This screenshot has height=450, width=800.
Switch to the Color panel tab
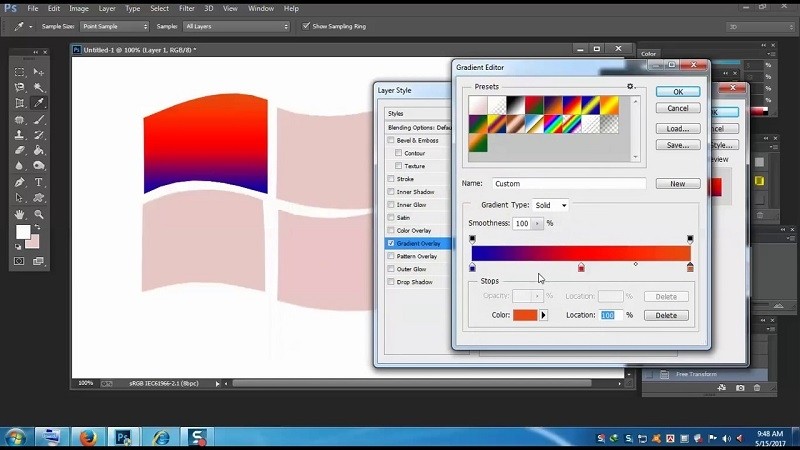tap(648, 54)
